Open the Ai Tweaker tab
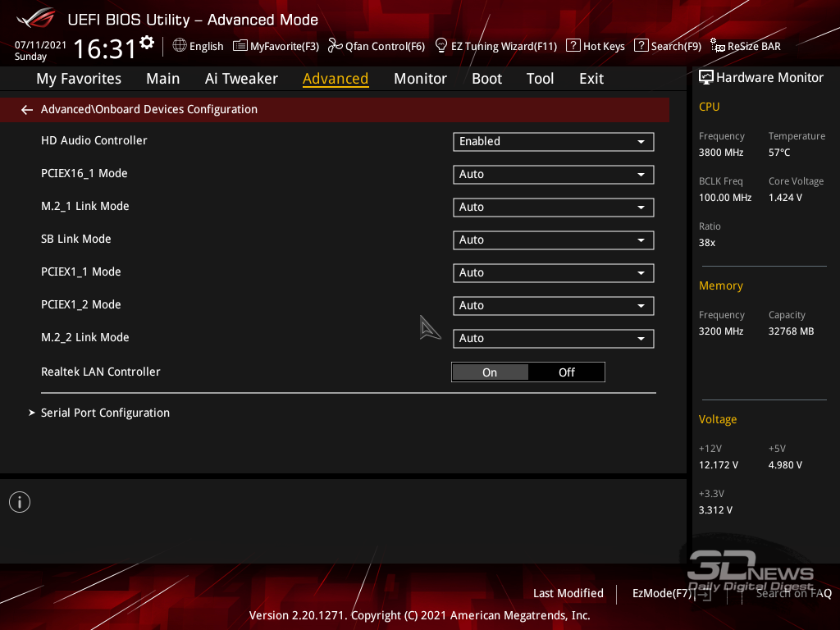 pos(241,79)
